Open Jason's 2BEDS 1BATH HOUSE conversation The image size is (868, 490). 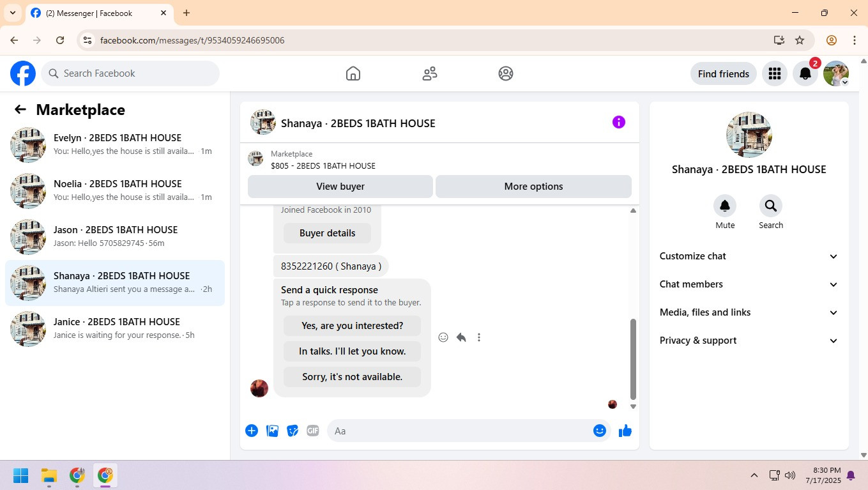click(x=115, y=237)
